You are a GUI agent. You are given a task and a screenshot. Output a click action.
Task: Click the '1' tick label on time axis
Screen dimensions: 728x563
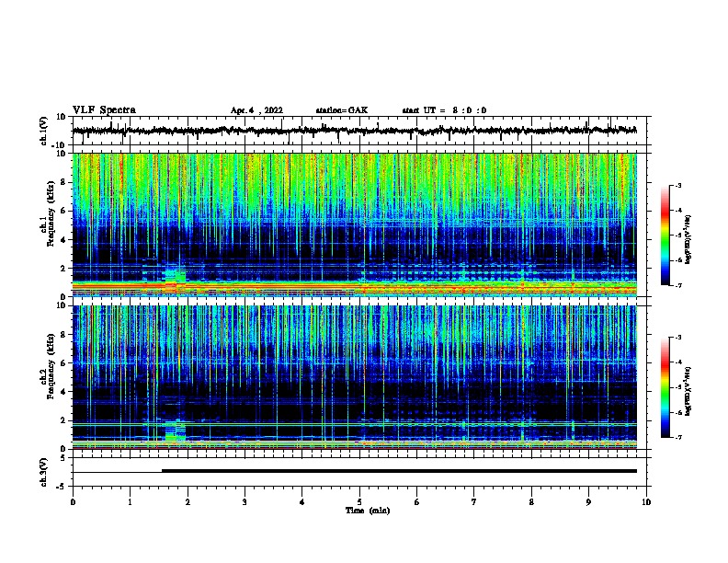(130, 501)
